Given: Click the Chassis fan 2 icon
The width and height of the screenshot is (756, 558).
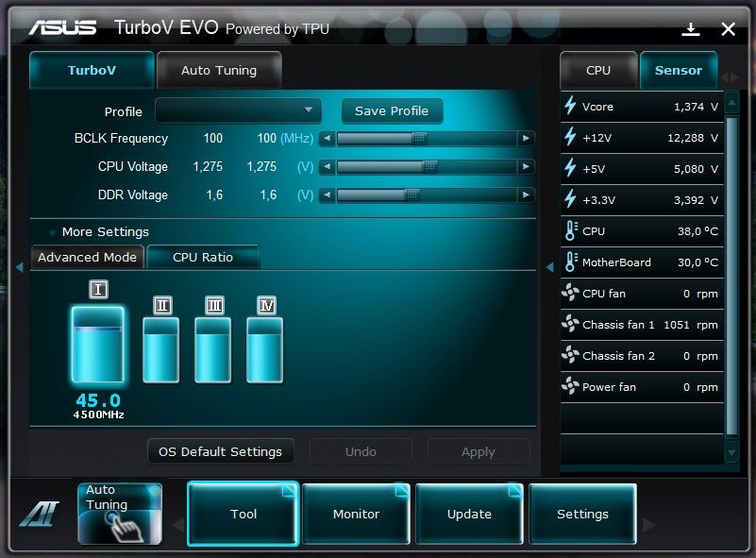Looking at the screenshot, I should click(x=570, y=355).
